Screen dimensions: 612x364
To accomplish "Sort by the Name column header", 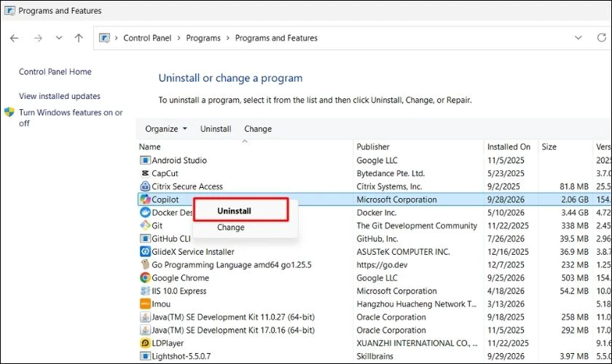I will [x=150, y=147].
